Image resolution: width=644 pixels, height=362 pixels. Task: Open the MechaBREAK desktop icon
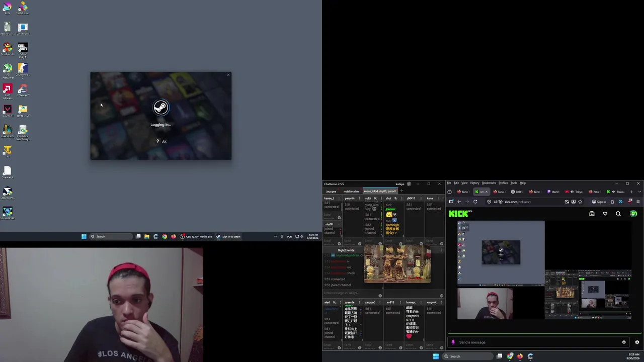[7, 213]
